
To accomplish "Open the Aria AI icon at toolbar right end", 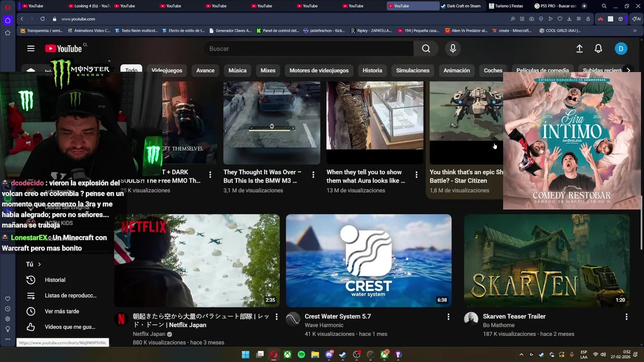I will pyautogui.click(x=636, y=19).
